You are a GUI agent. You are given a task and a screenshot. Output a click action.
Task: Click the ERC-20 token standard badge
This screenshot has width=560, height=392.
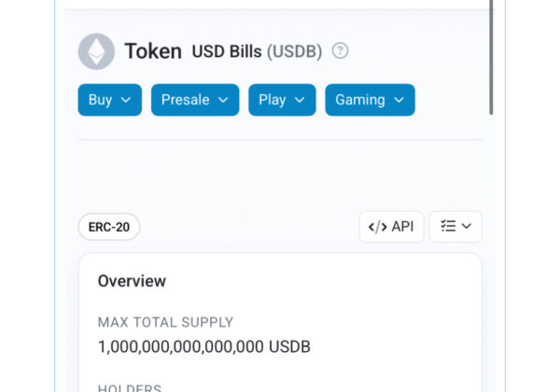pyautogui.click(x=109, y=227)
